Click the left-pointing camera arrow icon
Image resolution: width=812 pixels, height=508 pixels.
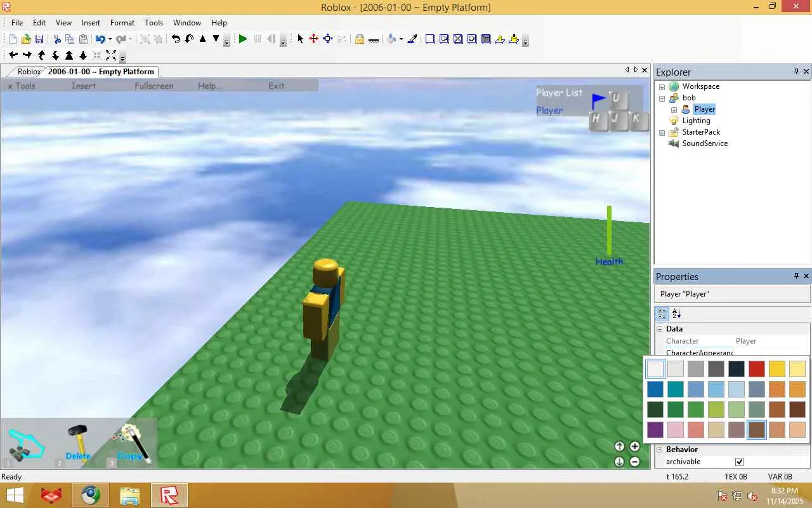[x=13, y=55]
